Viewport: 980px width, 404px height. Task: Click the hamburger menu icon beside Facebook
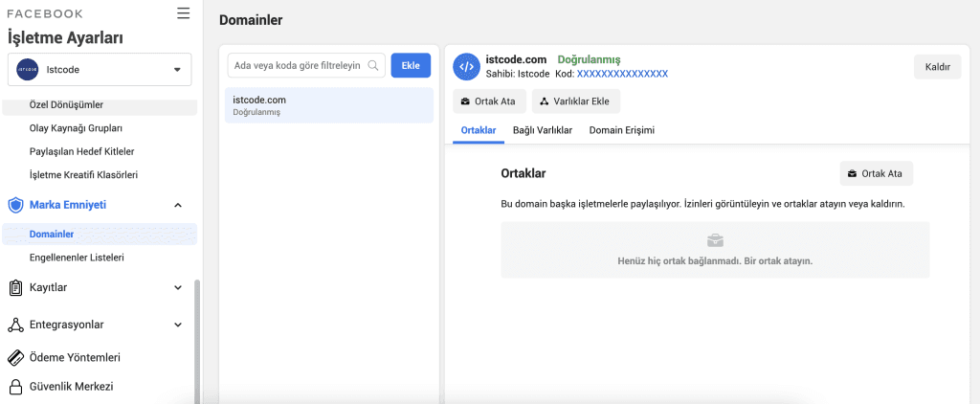(184, 13)
